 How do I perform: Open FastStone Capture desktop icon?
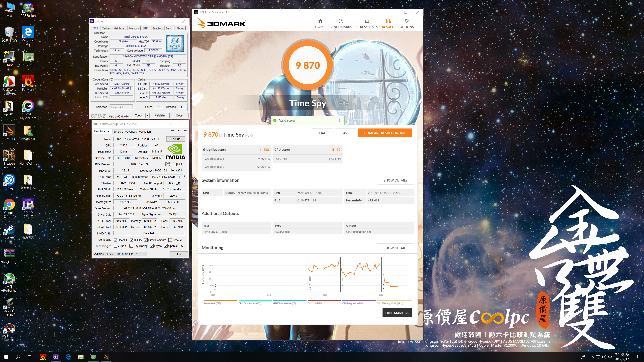pos(9,85)
